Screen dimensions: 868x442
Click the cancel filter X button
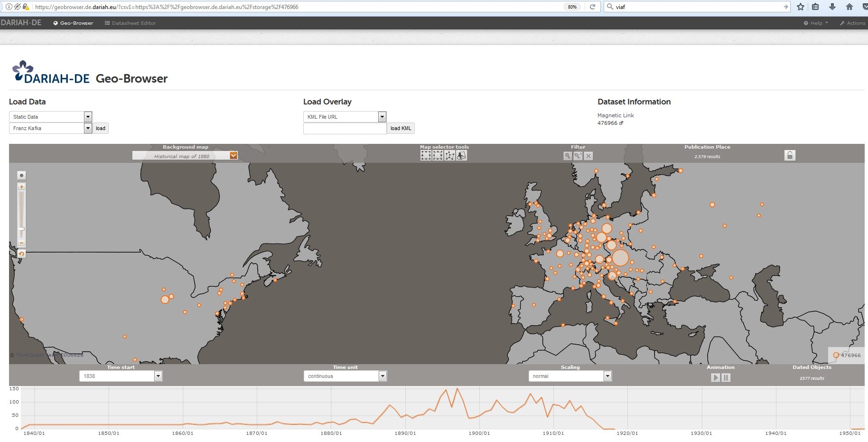point(588,156)
